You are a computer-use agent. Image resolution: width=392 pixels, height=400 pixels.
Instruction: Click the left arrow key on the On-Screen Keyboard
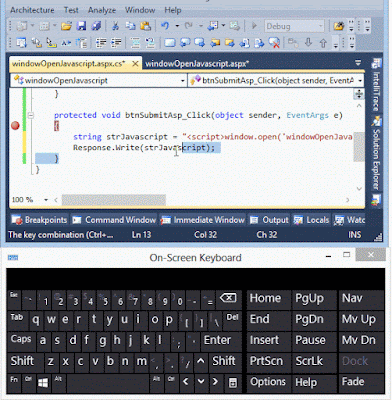[186, 382]
